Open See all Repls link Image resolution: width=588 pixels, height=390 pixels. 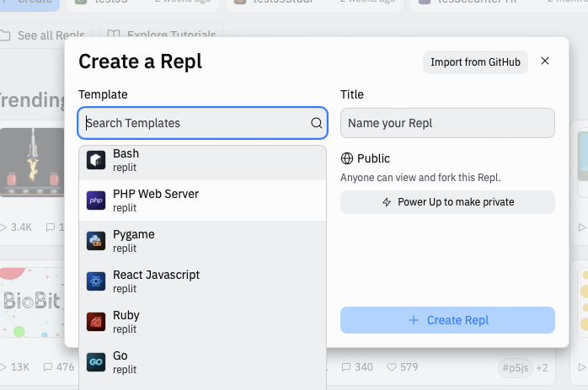pyautogui.click(x=42, y=35)
